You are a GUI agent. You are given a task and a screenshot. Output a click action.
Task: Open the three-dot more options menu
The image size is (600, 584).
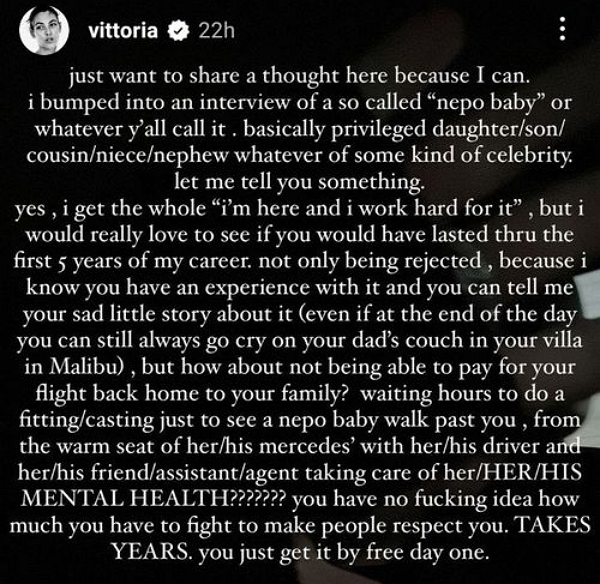click(x=562, y=29)
